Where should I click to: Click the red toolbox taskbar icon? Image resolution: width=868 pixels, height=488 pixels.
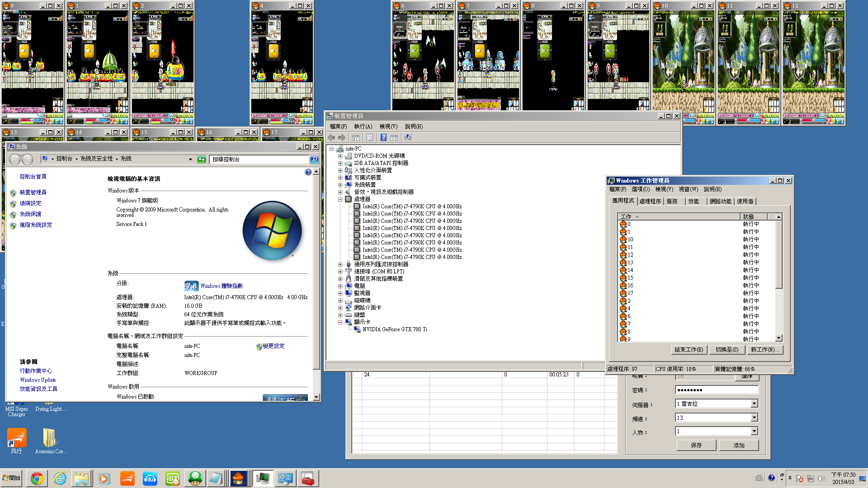(308, 479)
